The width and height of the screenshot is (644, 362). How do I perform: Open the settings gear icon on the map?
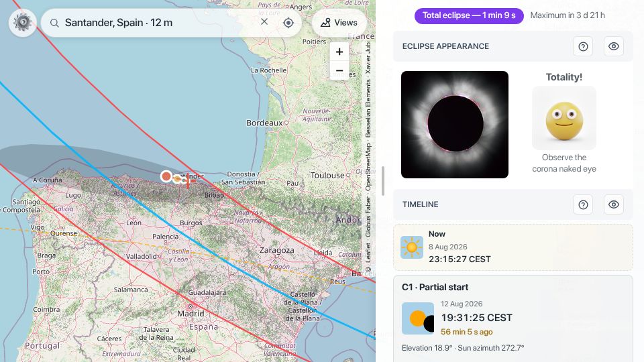(23, 22)
